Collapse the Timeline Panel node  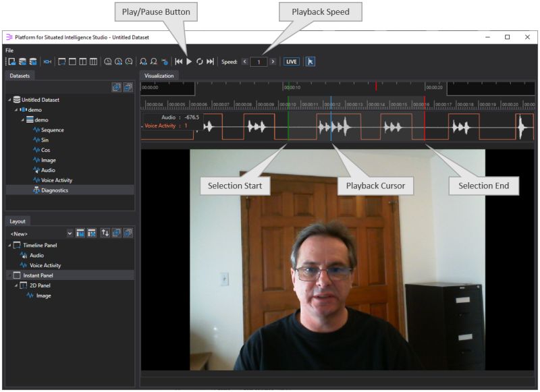pos(9,246)
